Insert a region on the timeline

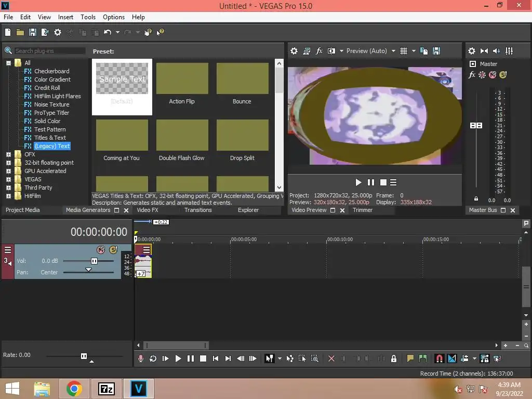[423, 358]
